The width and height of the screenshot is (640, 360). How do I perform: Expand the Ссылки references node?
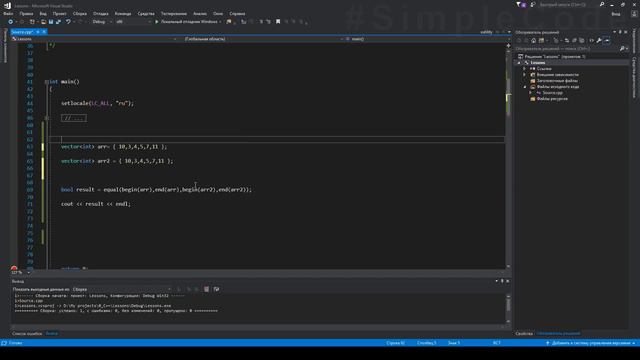tap(525, 69)
